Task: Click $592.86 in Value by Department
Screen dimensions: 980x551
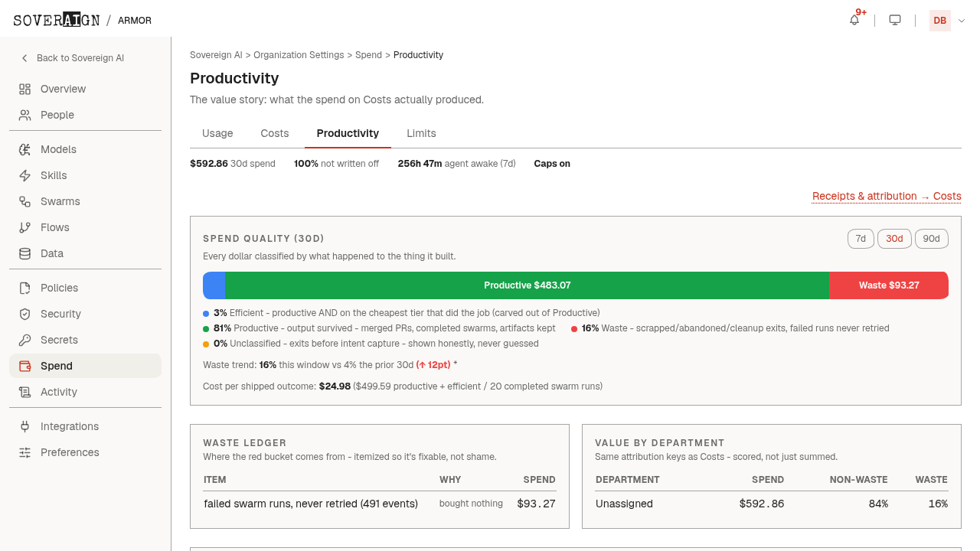Action: point(761,504)
